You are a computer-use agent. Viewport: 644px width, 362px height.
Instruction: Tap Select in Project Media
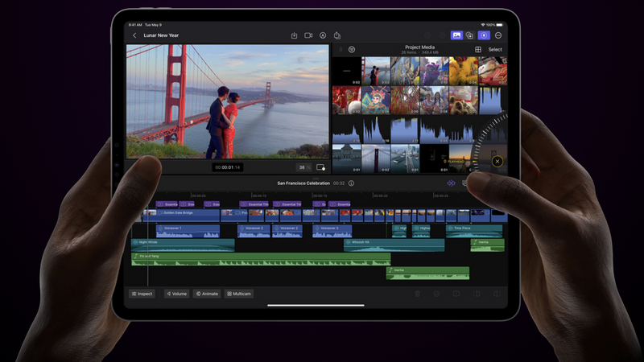point(495,50)
